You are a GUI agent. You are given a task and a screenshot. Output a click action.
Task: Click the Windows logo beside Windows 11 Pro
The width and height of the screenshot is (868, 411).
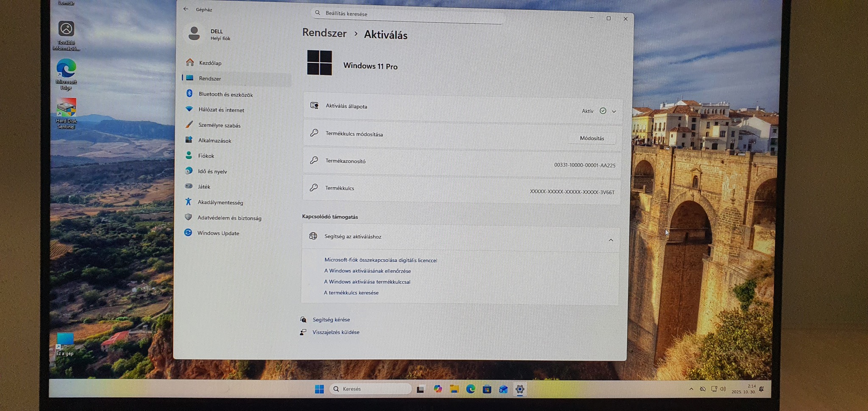[x=320, y=63]
